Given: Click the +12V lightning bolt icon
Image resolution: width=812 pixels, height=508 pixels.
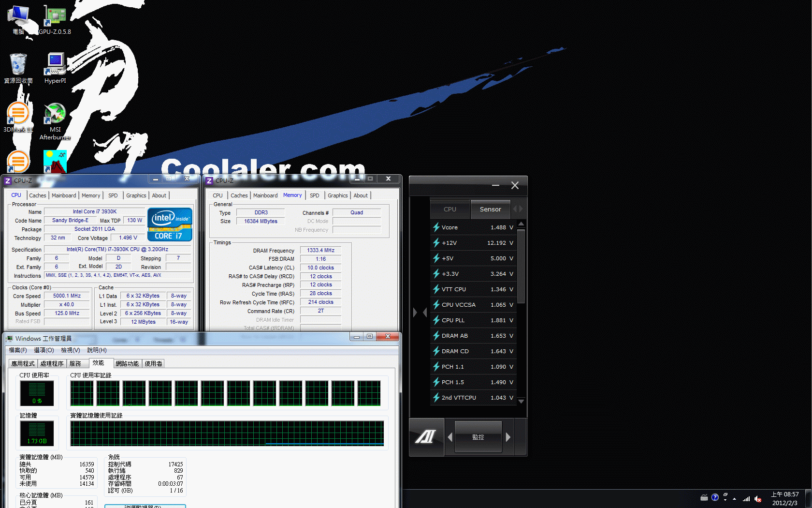Looking at the screenshot, I should [x=436, y=243].
